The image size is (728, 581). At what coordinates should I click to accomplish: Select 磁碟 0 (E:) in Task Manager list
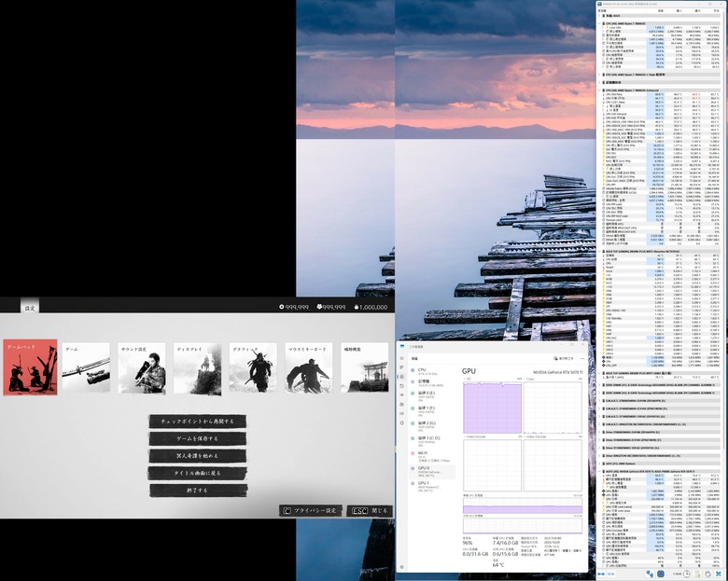pos(433,396)
